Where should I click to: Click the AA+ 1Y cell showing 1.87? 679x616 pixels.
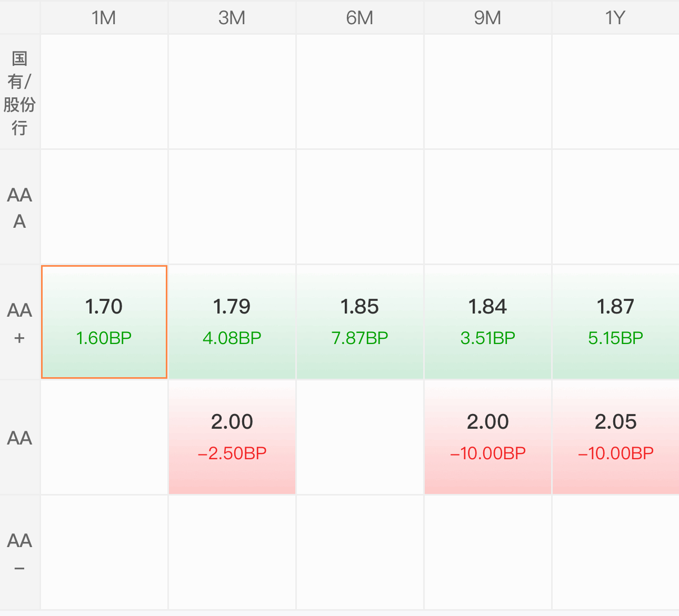pyautogui.click(x=615, y=321)
